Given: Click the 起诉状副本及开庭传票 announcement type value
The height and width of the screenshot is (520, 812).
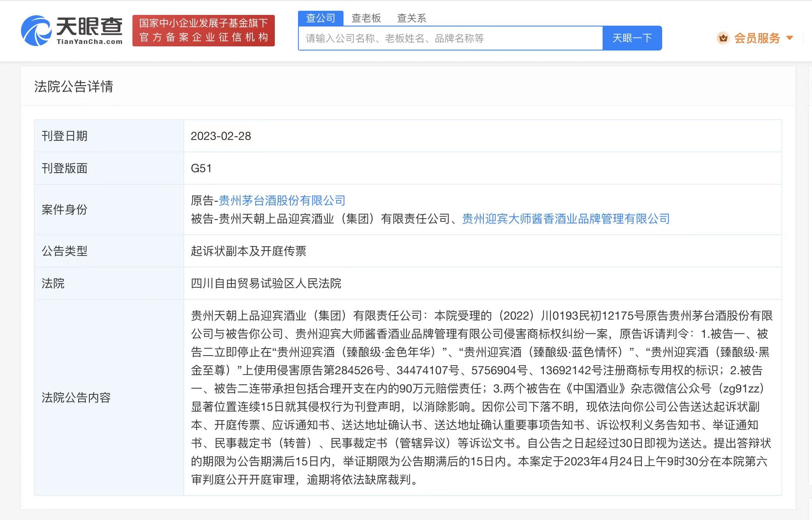Looking at the screenshot, I should click(248, 251).
